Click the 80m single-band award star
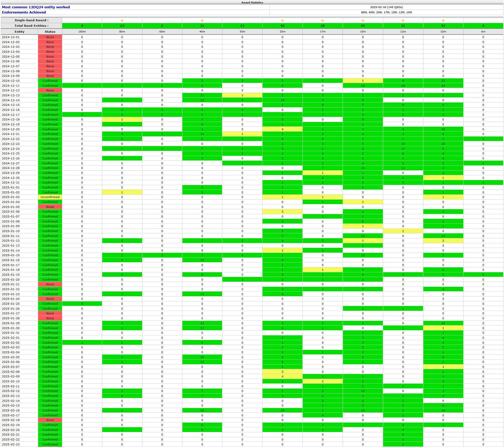This screenshot has width=504, height=447. [122, 20]
